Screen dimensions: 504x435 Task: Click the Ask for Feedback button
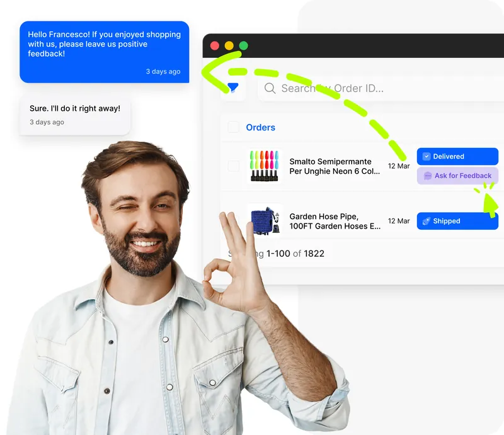(457, 176)
